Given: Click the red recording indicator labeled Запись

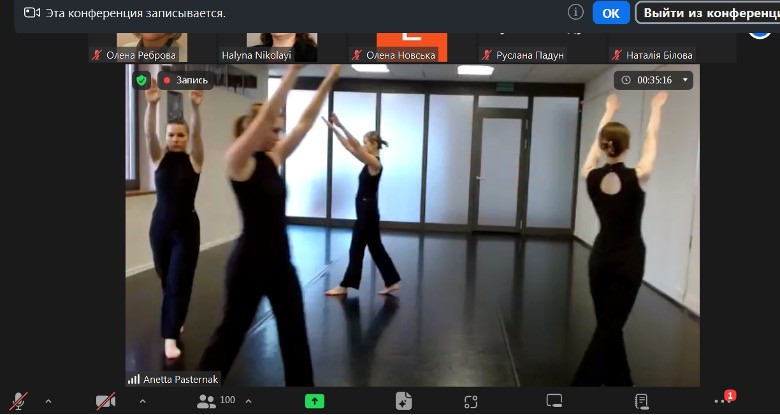Looking at the screenshot, I should click(186, 80).
